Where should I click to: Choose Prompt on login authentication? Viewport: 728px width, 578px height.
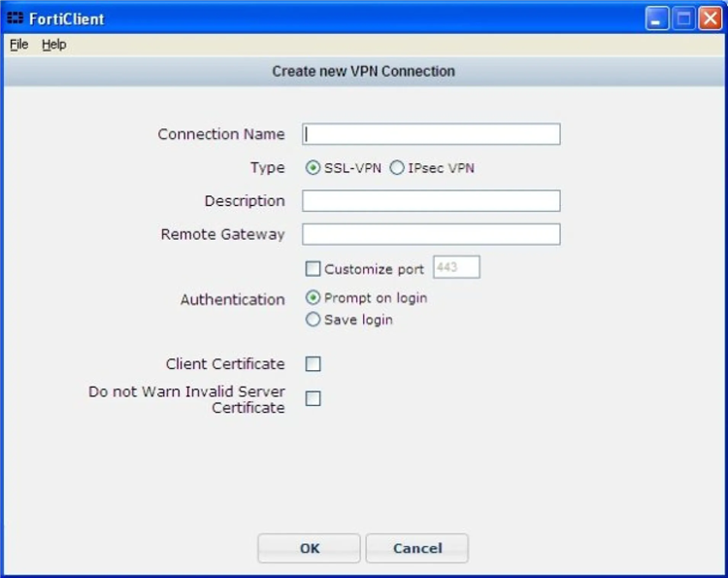coord(313,297)
